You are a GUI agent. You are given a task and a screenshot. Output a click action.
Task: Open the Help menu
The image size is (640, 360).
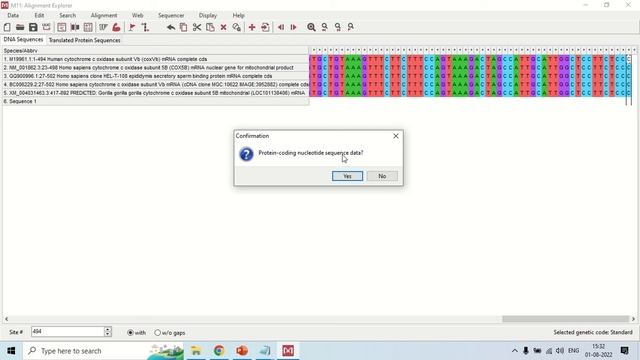click(238, 16)
